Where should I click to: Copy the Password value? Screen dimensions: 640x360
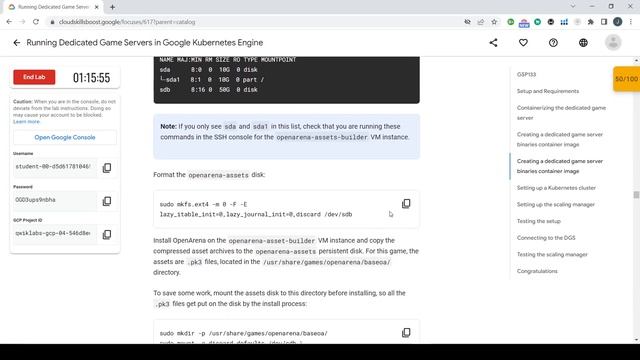[107, 201]
